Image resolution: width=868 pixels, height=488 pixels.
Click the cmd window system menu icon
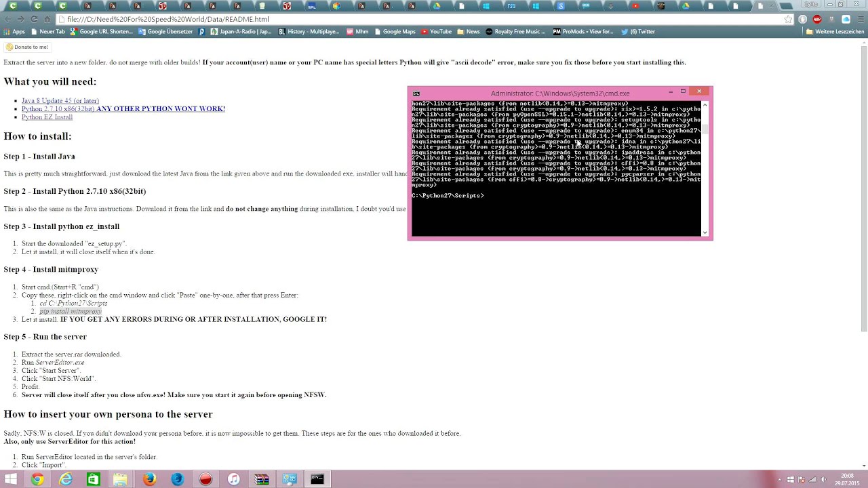click(416, 94)
